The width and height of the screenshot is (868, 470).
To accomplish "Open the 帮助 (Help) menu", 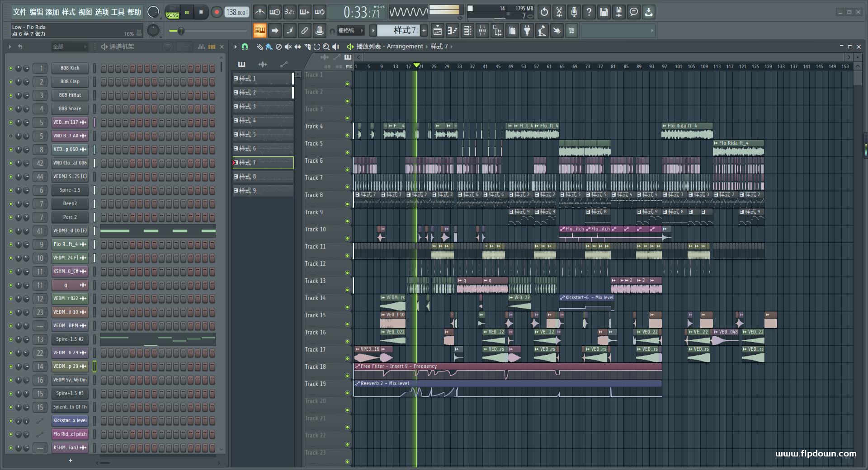I will pyautogui.click(x=134, y=12).
